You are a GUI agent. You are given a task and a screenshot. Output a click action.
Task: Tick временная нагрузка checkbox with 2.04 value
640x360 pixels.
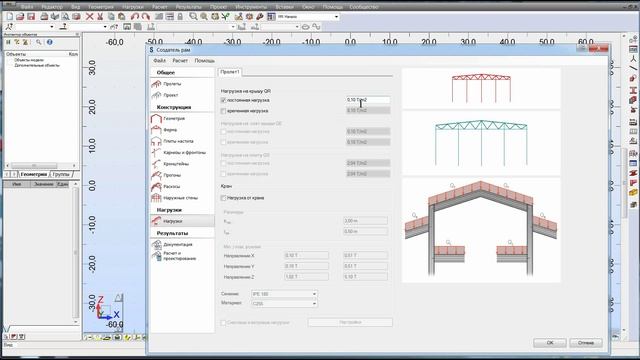coord(223,174)
